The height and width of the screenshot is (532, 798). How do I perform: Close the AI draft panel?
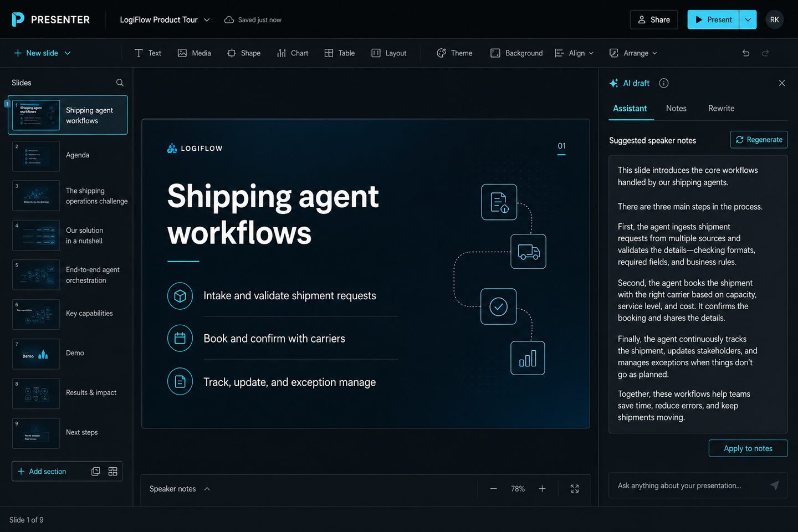click(782, 83)
